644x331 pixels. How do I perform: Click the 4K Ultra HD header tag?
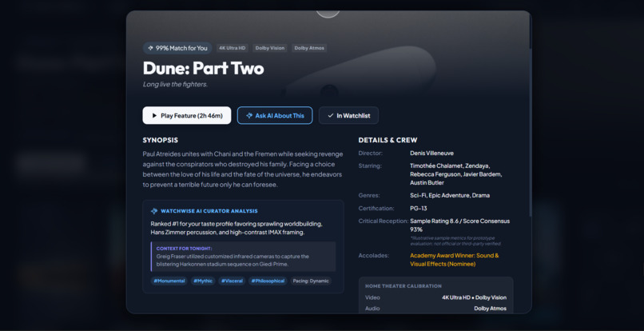pyautogui.click(x=233, y=48)
